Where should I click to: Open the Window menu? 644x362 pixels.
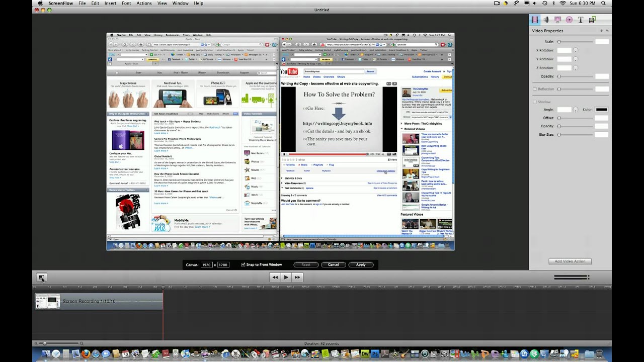tap(180, 3)
